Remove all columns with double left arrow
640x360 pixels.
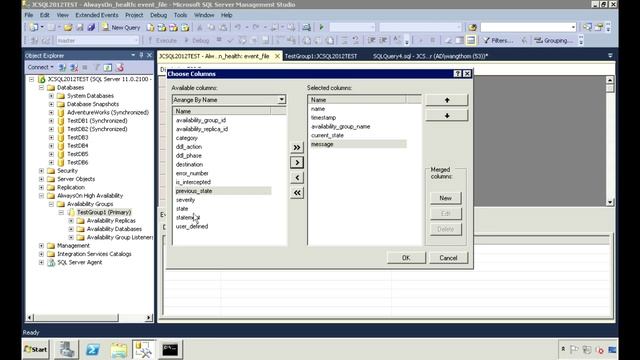point(297,193)
